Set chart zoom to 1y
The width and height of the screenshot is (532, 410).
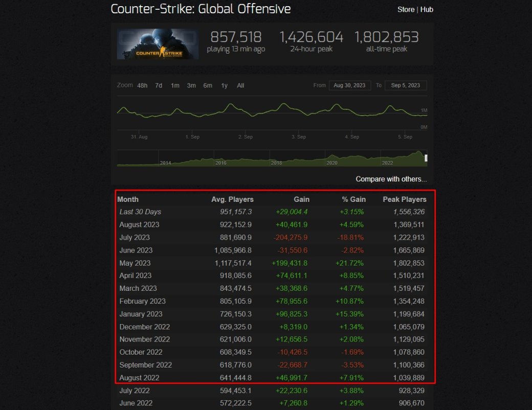point(224,85)
